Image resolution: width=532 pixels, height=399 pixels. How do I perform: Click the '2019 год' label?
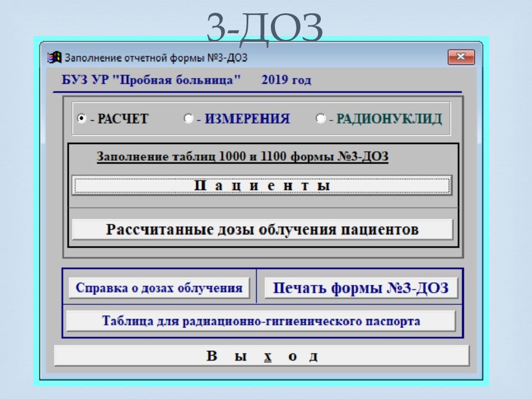(286, 80)
